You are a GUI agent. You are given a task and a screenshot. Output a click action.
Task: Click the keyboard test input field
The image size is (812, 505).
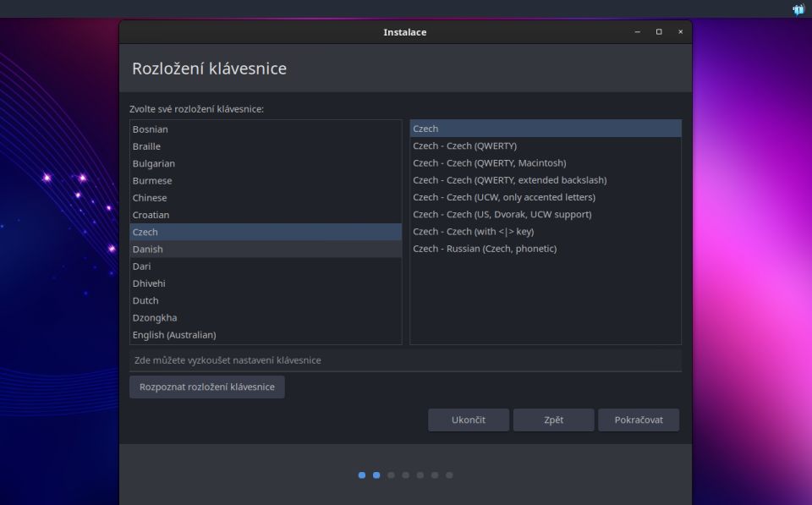(405, 360)
